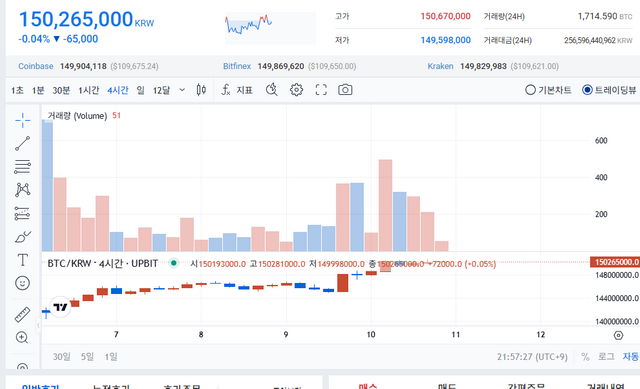Click the mini sparkline price chart
Screen dimensions: 640x389
[x=270, y=28]
